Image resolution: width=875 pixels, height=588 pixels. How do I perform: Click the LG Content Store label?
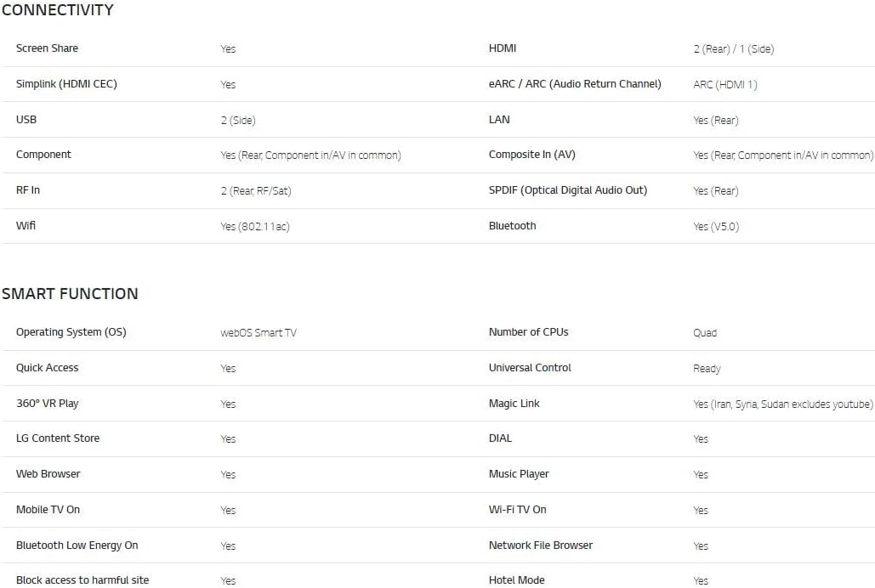tap(58, 438)
